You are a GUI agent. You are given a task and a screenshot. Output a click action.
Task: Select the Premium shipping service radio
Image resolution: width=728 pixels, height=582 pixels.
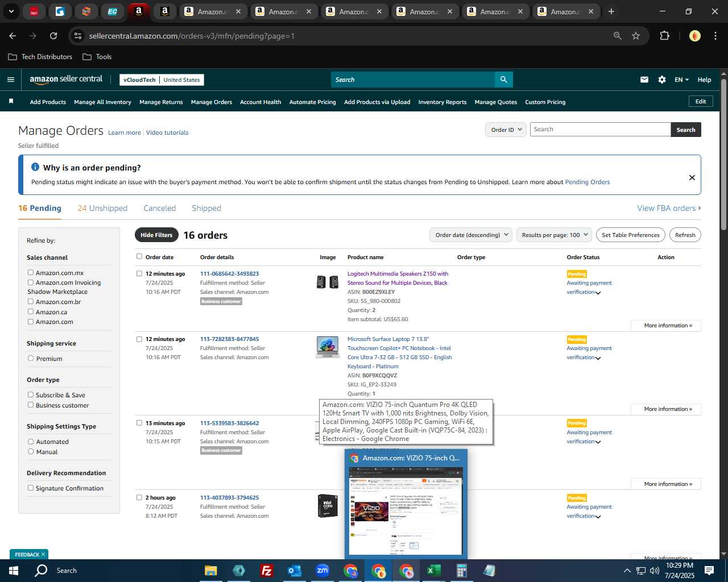click(31, 358)
